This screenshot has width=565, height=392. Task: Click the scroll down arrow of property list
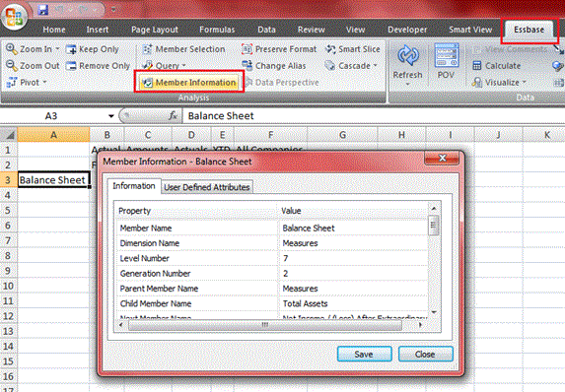434,312
